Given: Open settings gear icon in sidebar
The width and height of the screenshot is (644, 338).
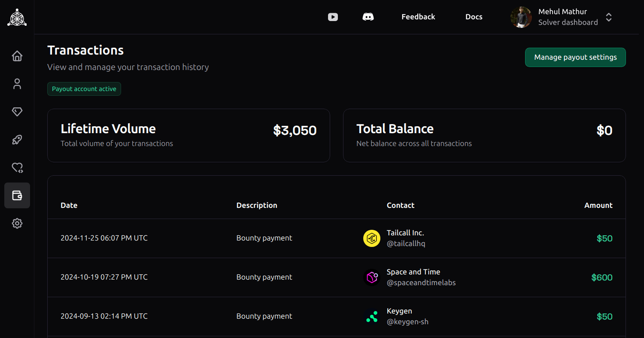Looking at the screenshot, I should [x=17, y=223].
